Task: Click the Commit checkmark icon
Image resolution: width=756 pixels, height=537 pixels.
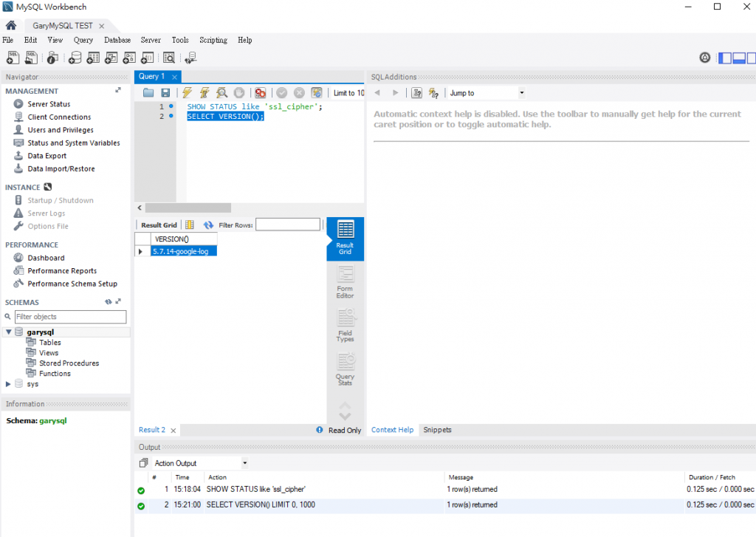Action: [x=281, y=92]
